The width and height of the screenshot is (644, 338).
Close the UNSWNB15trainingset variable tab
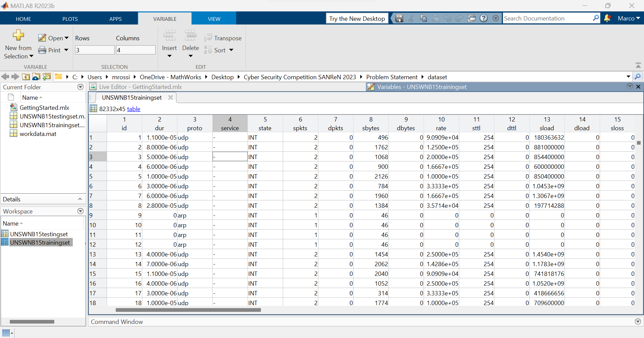170,97
